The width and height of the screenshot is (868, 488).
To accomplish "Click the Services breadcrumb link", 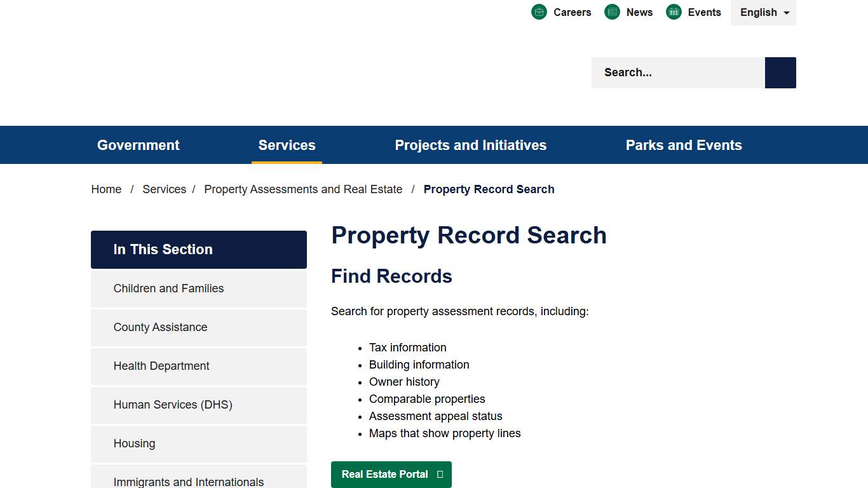I will coord(164,189).
